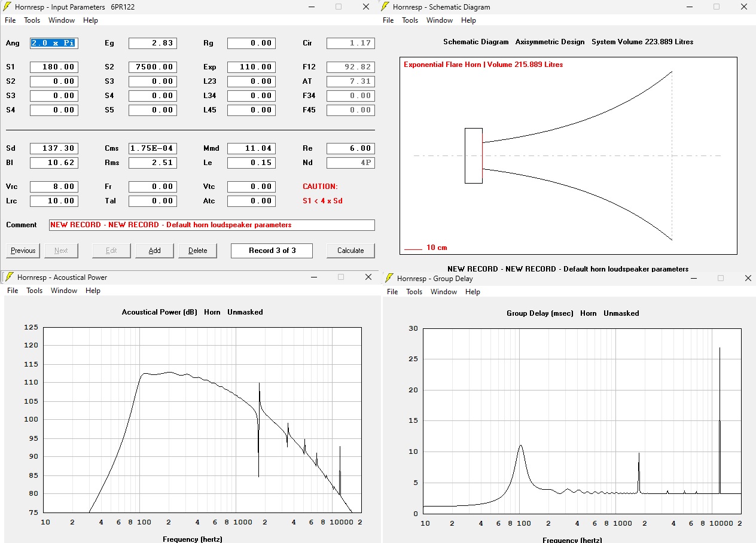Viewport: 756px width, 543px height.
Task: Close the Acoustical Power window
Action: [x=368, y=277]
